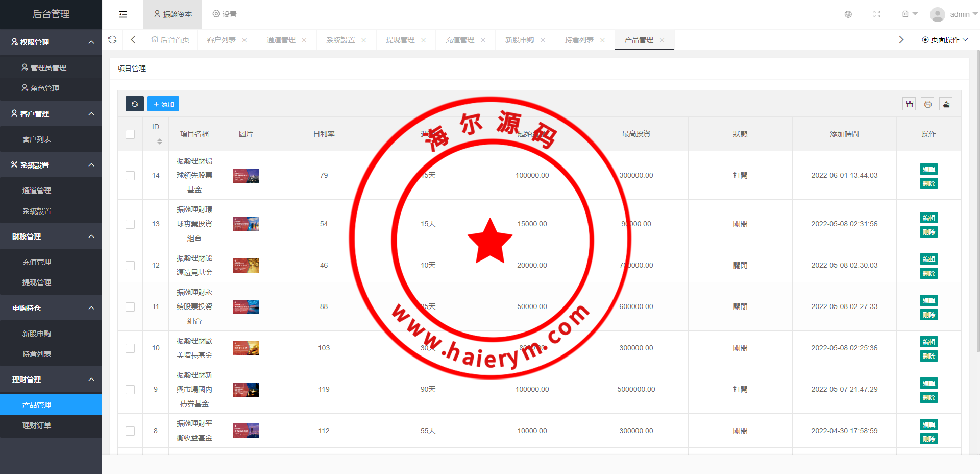Image resolution: width=980 pixels, height=474 pixels.
Task: Toggle fullscreen mode icon
Action: point(877,14)
